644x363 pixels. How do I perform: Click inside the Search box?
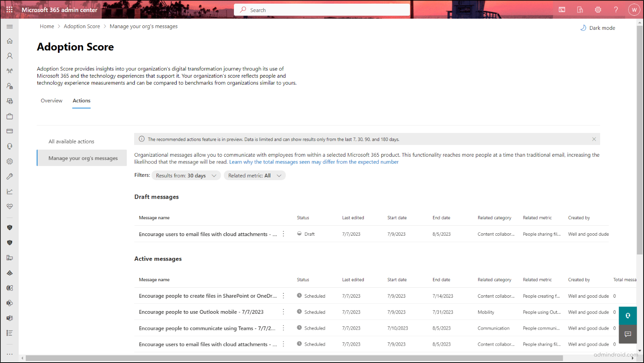tap(322, 10)
